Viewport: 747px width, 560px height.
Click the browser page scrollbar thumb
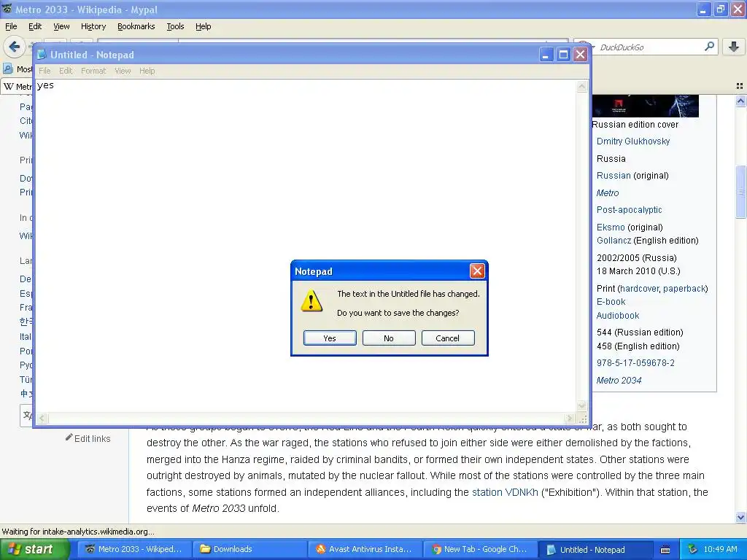(x=740, y=191)
